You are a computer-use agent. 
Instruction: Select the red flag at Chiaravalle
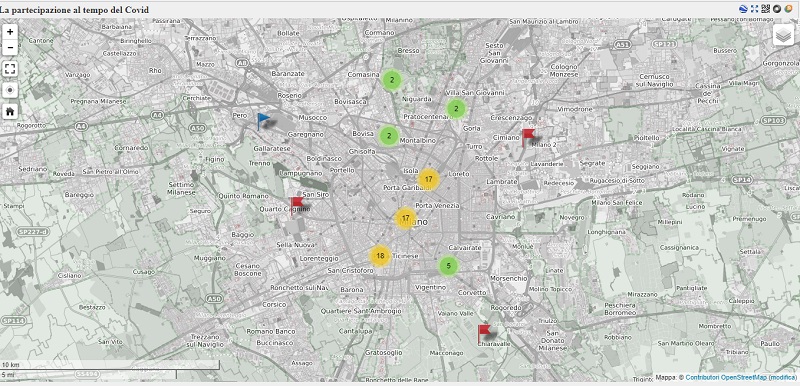point(484,333)
